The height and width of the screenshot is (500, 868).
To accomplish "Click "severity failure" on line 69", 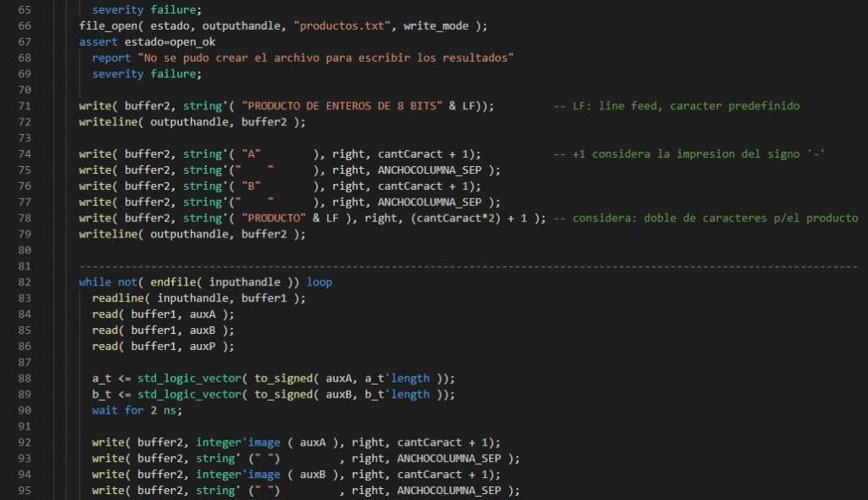I will 147,74.
